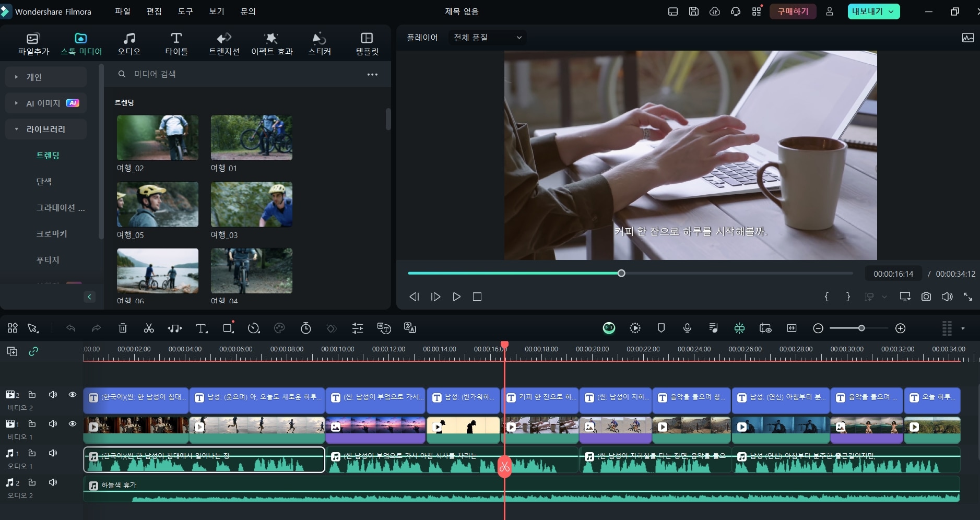Open the timeline view options dropdown arrow
This screenshot has width=980, height=520.
point(963,328)
